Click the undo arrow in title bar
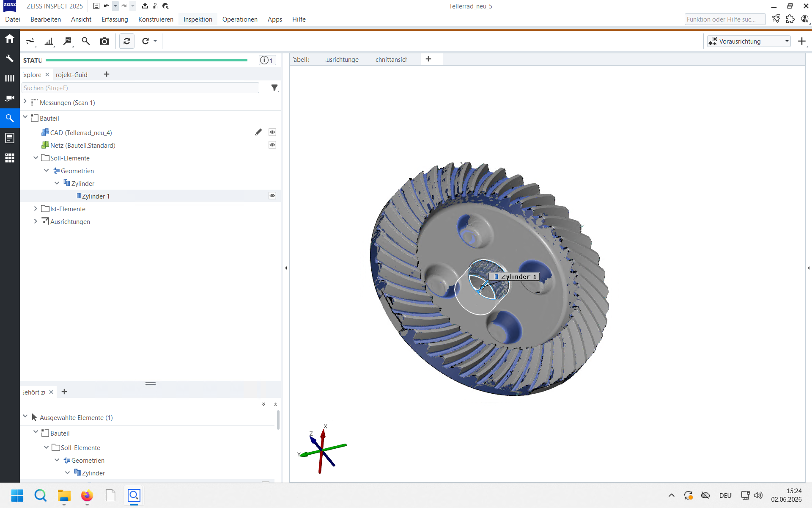Screen dimensions: 812x508 click(106, 6)
